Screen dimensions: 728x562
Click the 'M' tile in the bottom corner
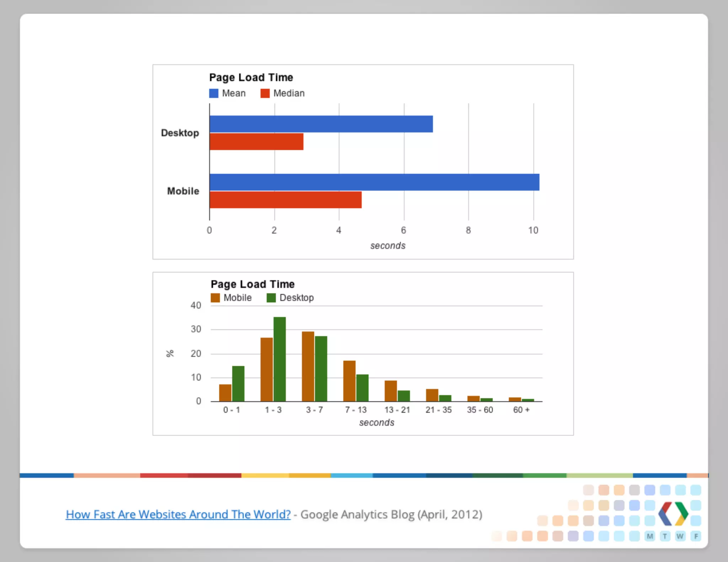tap(650, 536)
